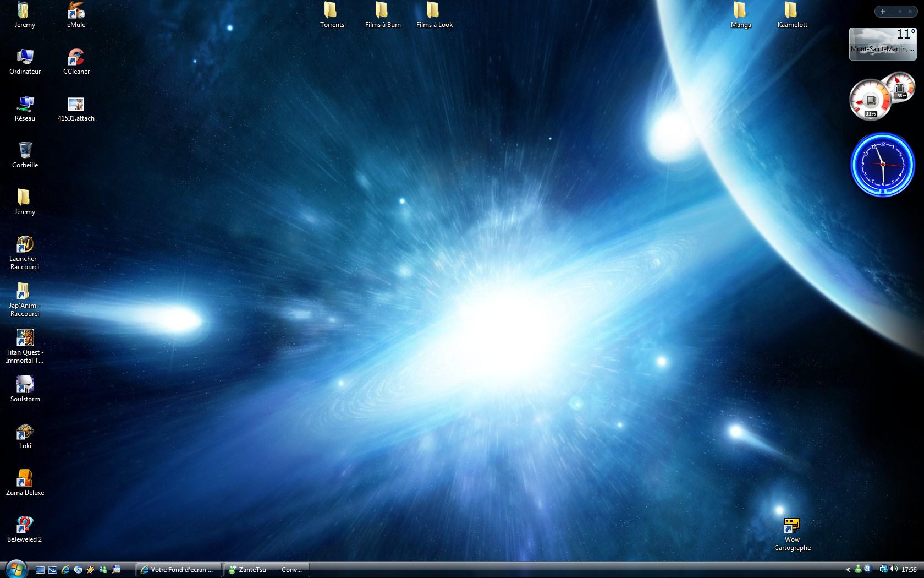This screenshot has width=924, height=578.
Task: Launch Windows Live Messenger from quick launch
Action: tap(103, 570)
